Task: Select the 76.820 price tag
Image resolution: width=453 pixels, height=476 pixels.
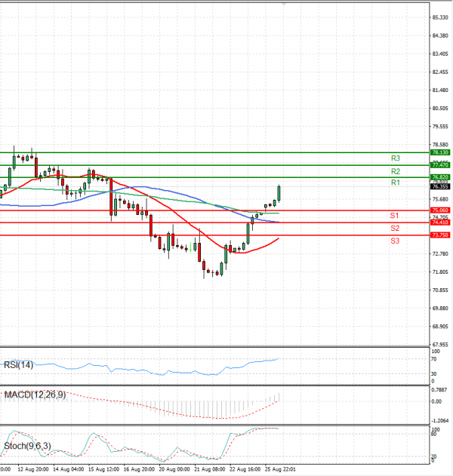Action: point(440,177)
